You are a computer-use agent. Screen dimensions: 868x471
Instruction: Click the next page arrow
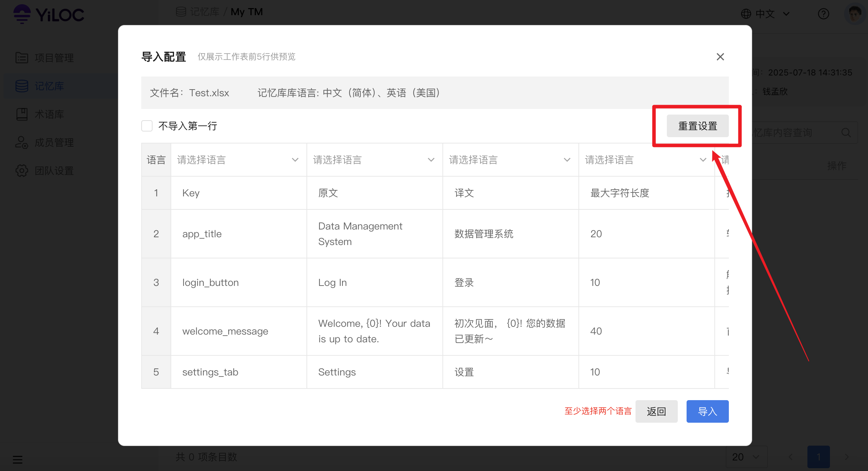(847, 457)
